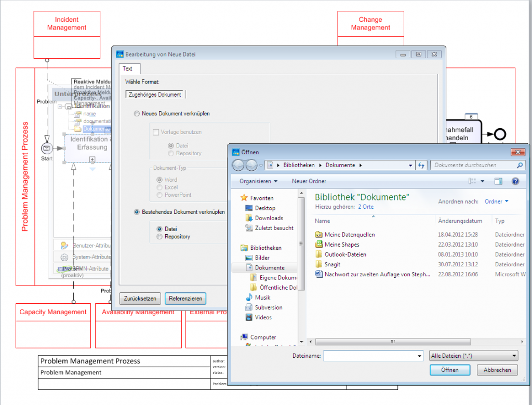The width and height of the screenshot is (532, 405).
Task: Select the Eigene Dokumente folder icon
Action: (254, 278)
